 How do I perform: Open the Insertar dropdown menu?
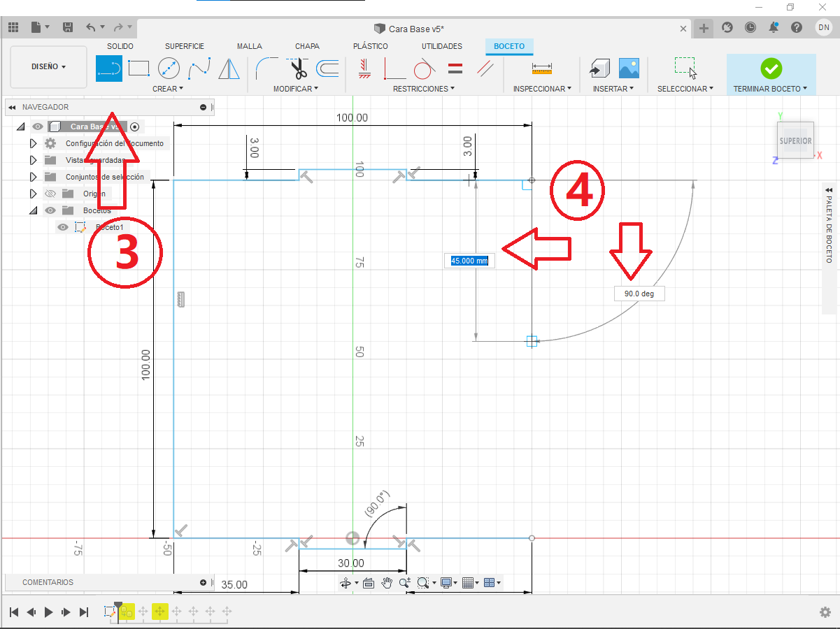pos(613,89)
